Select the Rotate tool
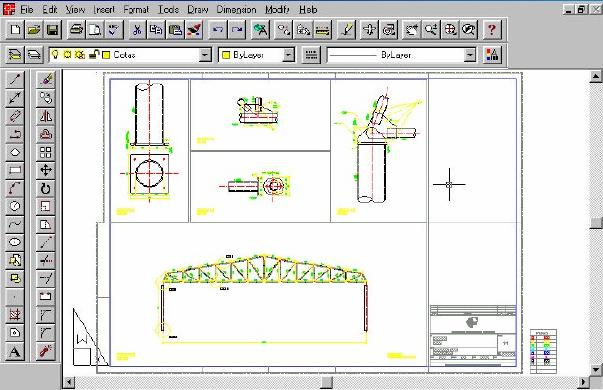This screenshot has height=390, width=603. coord(46,188)
